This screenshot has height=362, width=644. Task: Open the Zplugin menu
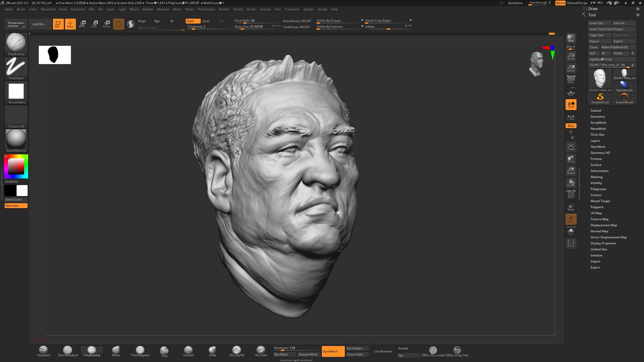click(x=308, y=9)
